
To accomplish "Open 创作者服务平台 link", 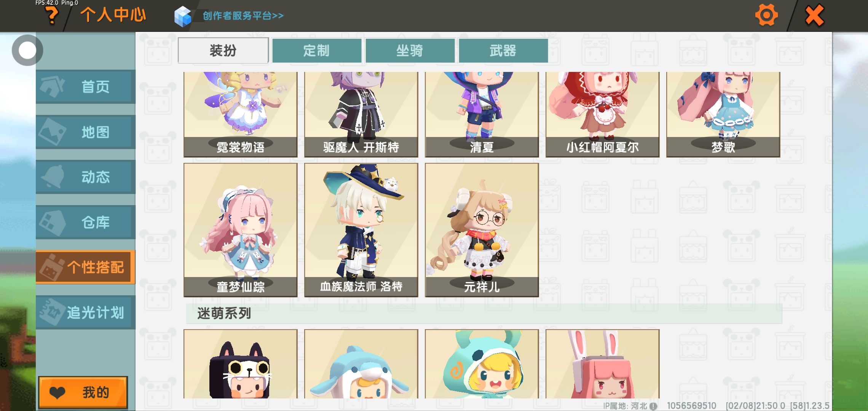I will [x=243, y=16].
